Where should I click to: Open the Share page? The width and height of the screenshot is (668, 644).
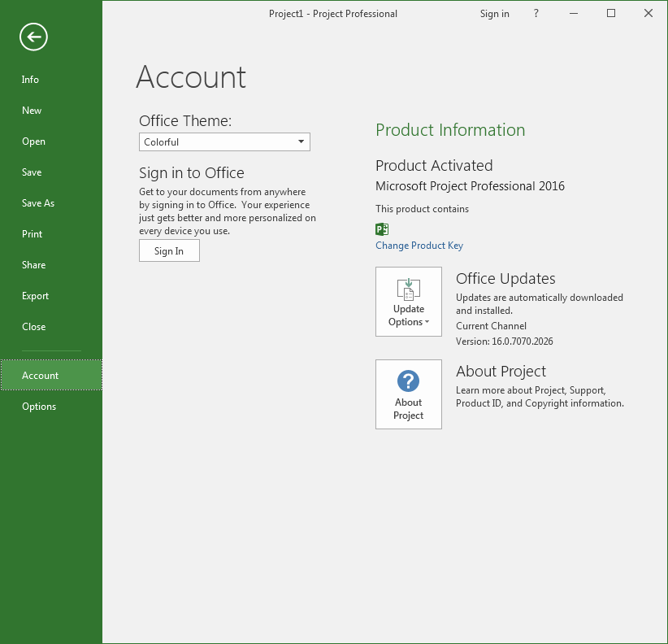point(51,265)
